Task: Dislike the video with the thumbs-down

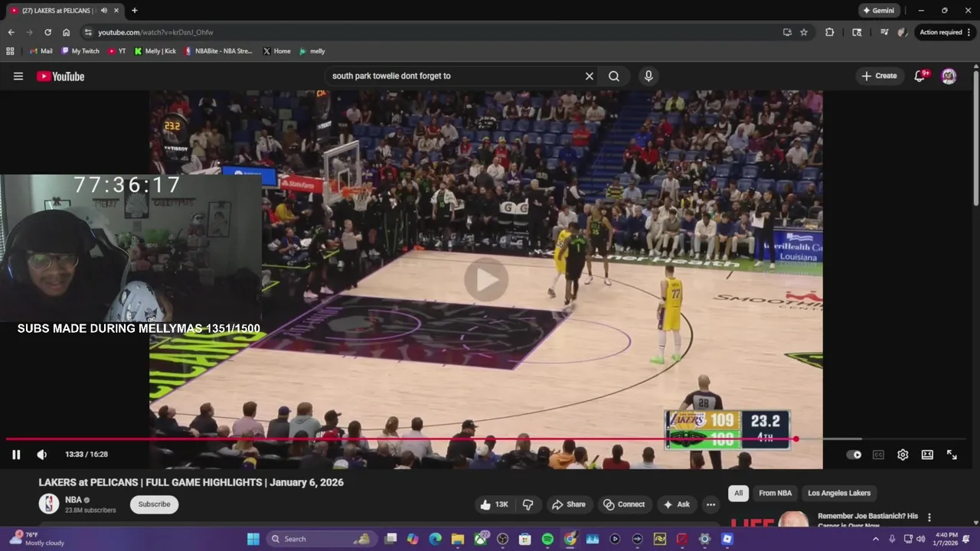Action: point(528,504)
